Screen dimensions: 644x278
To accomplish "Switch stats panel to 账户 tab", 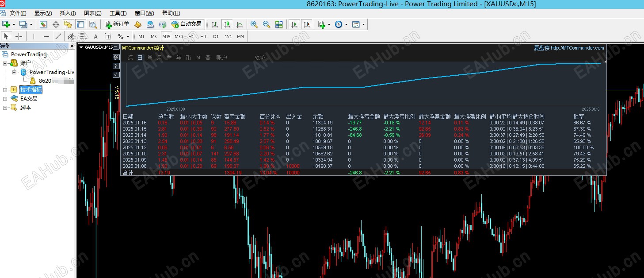I will (221, 58).
